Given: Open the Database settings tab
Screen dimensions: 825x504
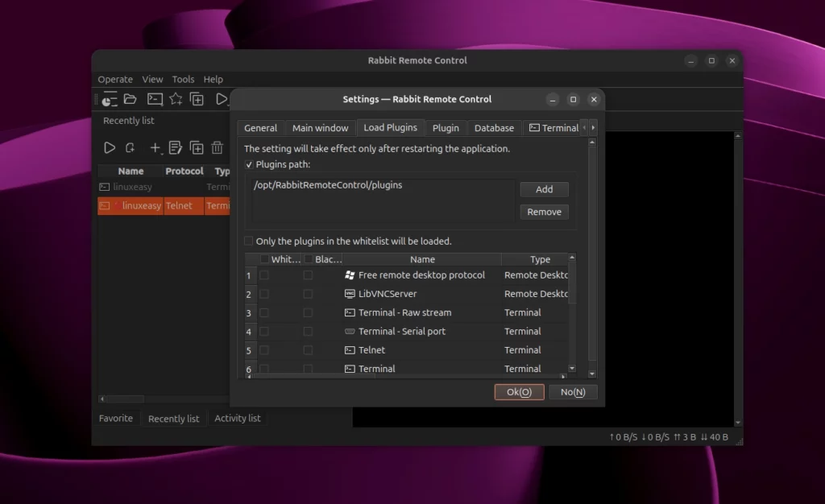Looking at the screenshot, I should click(494, 128).
